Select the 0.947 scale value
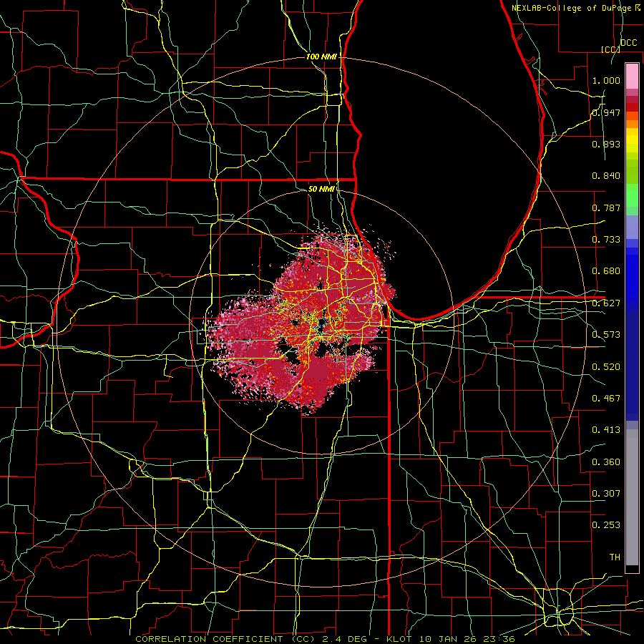 point(606,112)
